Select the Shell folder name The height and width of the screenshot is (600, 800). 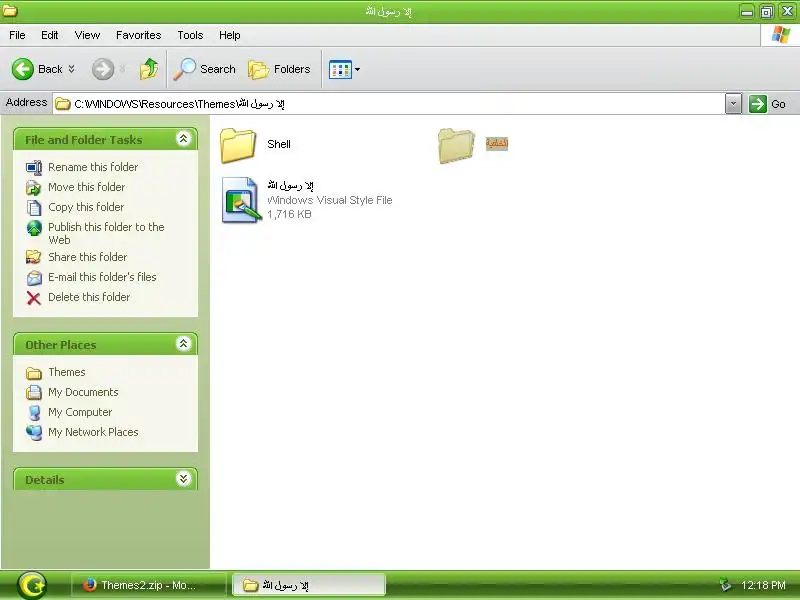(x=279, y=144)
